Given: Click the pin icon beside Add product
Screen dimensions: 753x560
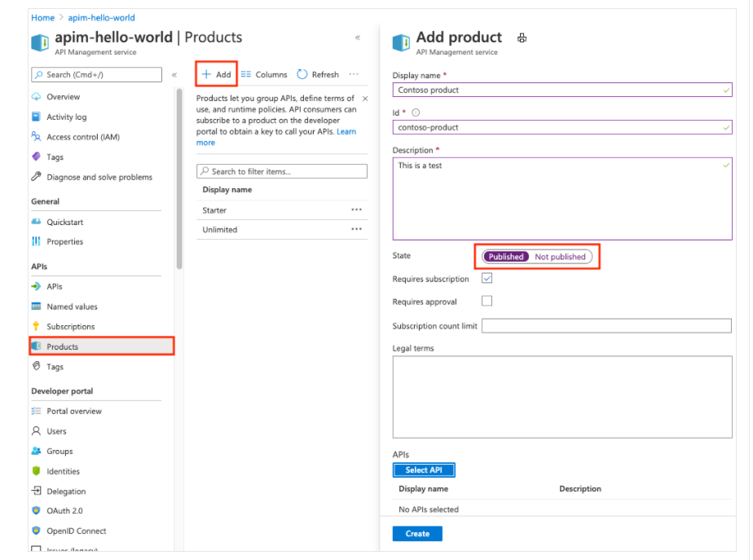Looking at the screenshot, I should (522, 37).
